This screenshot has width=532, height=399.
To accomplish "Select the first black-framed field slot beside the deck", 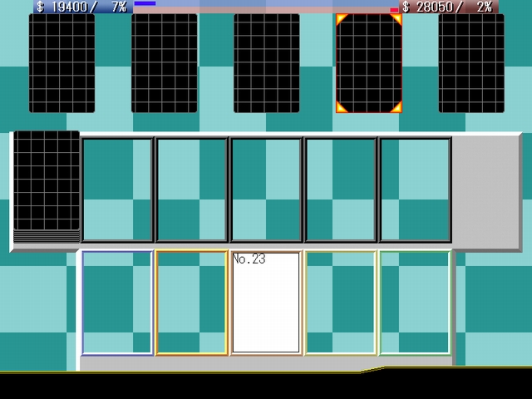I will tap(117, 190).
